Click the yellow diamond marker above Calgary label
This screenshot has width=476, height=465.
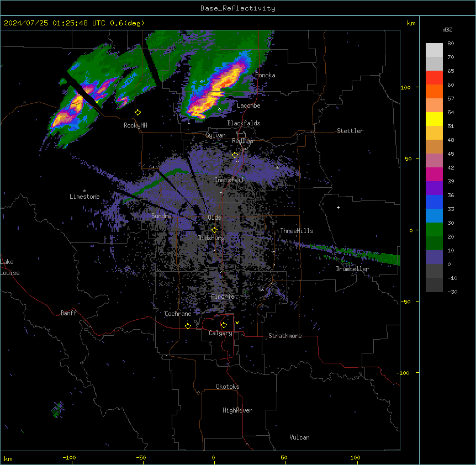[x=224, y=325]
